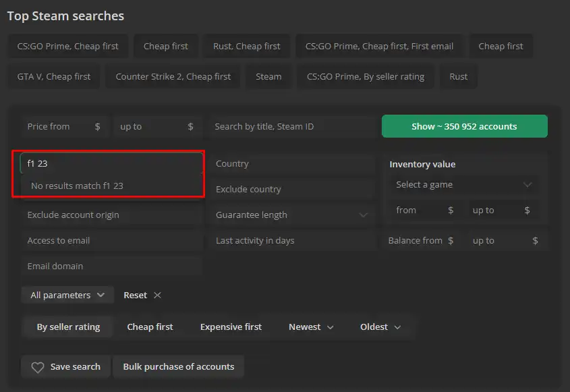Viewport: 570px width, 392px height.
Task: Click the Email domain field
Action: point(111,267)
